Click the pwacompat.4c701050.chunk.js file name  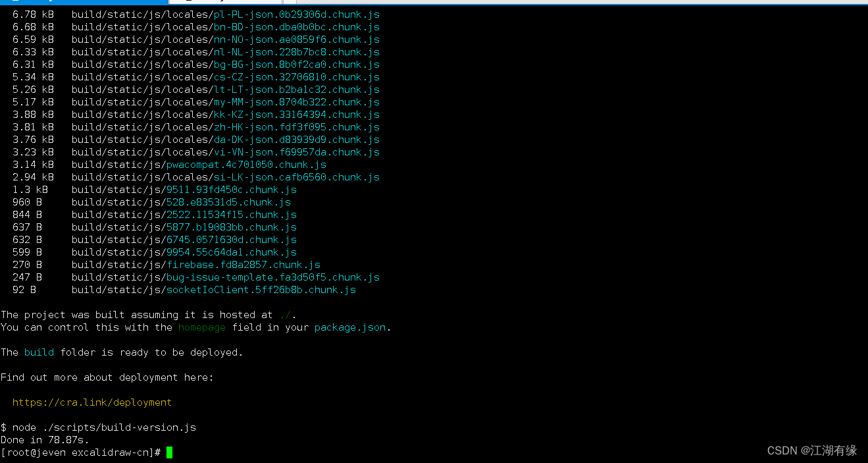click(246, 165)
